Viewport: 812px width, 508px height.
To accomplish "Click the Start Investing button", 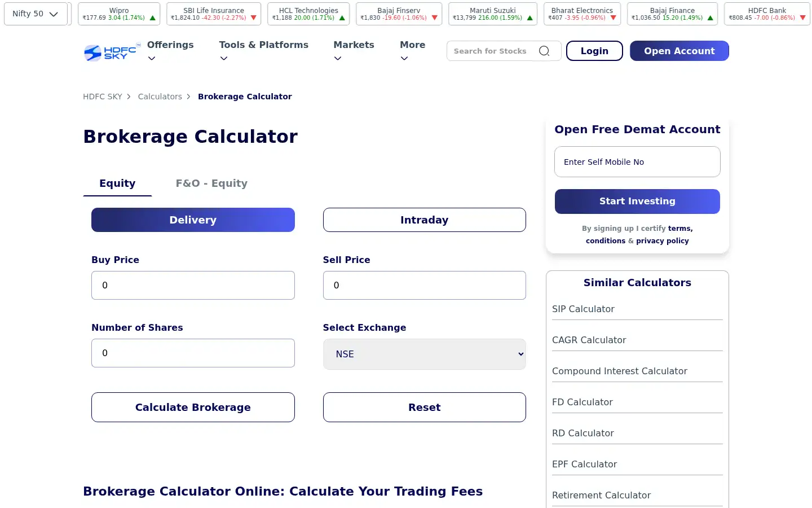I will tap(637, 202).
